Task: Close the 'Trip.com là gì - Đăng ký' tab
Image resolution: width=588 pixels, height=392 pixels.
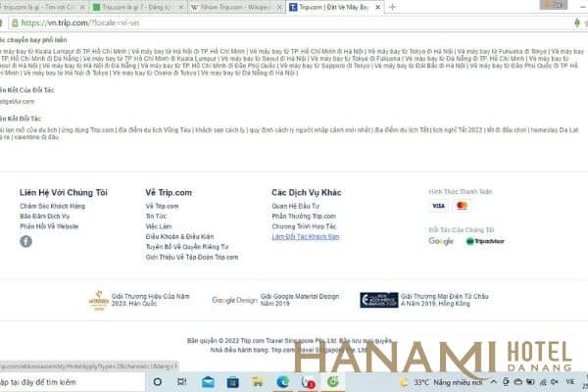Action: click(181, 7)
